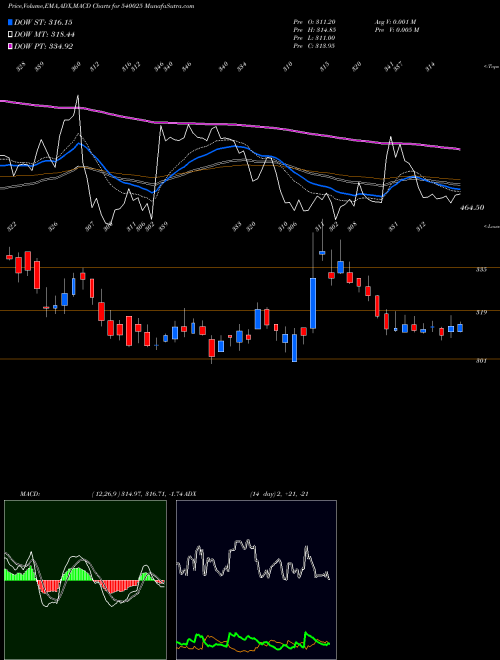This screenshot has height=660, width=500.
Task: Click the ADX values '(14 day) 2, +21, -21'
Action: 279,494
